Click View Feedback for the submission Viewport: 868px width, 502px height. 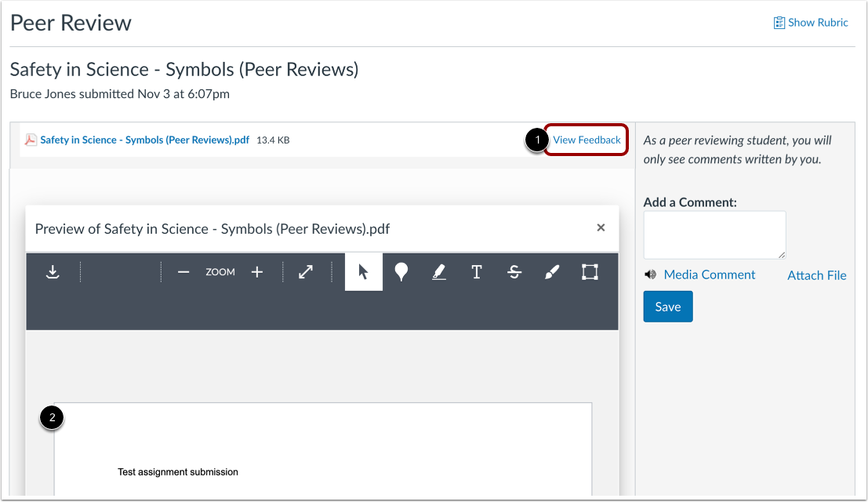pyautogui.click(x=585, y=140)
